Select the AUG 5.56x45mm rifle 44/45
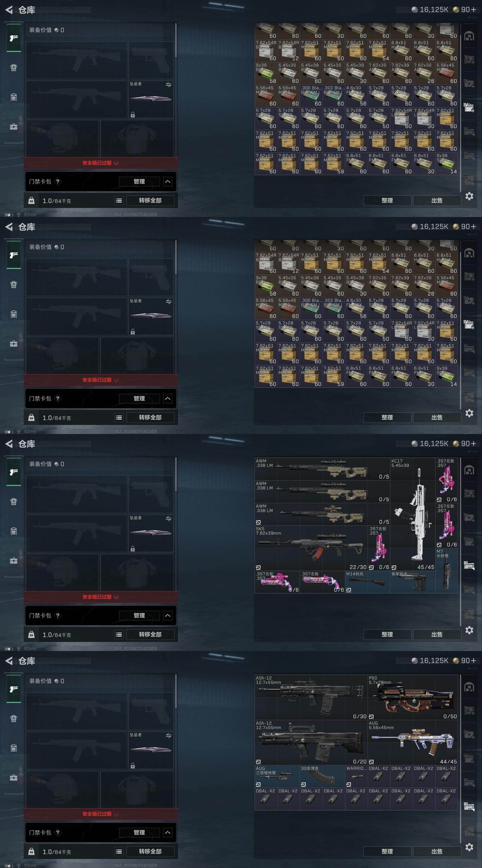The width and height of the screenshot is (482, 868). 413,742
